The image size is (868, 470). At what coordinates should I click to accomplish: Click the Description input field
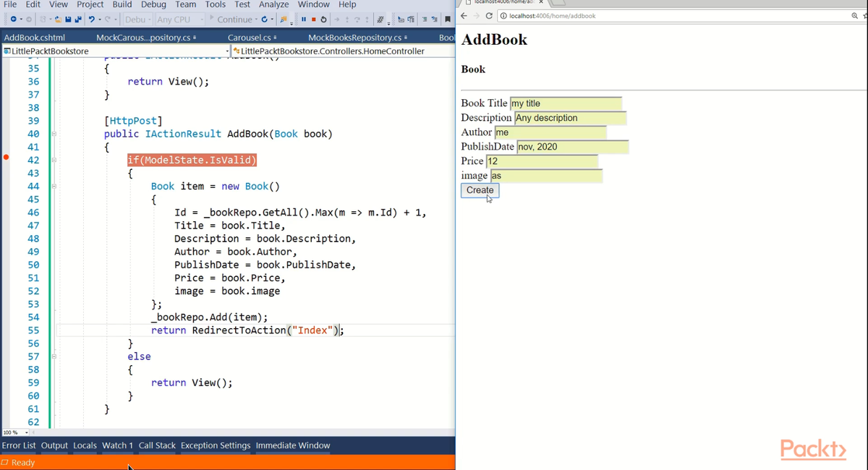click(x=570, y=118)
